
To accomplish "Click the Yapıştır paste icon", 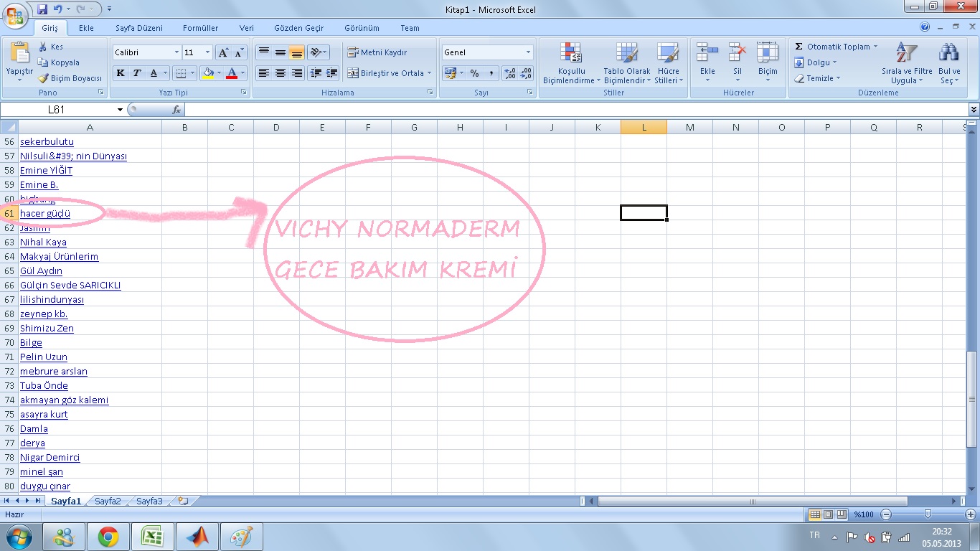I will (x=19, y=52).
